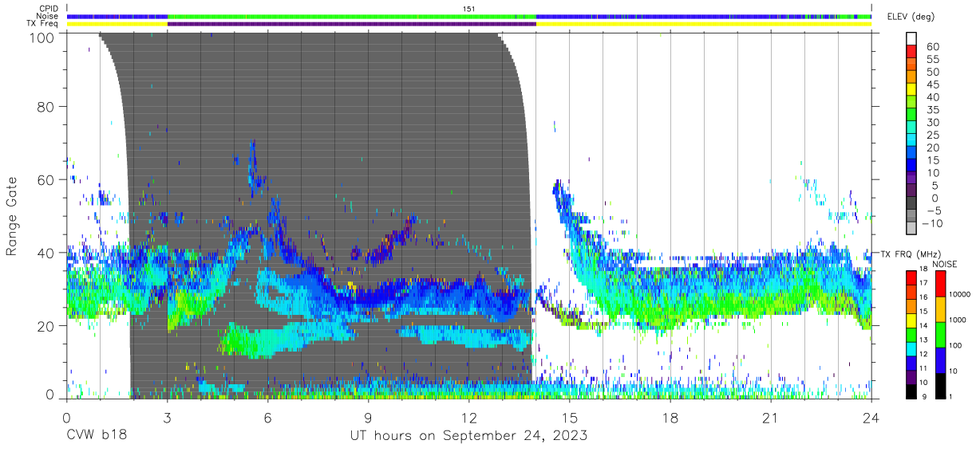Select the red TX FRQ segment between 17 and 18

pos(911,277)
